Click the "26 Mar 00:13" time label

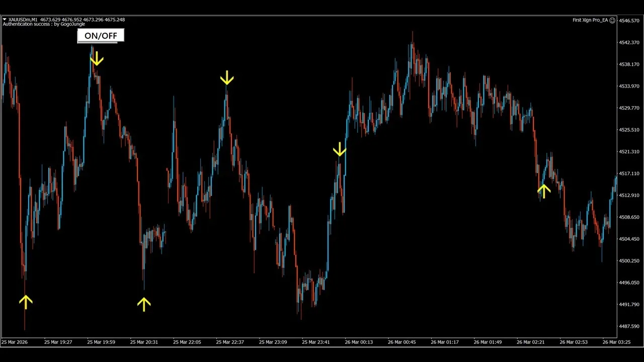[359, 342]
